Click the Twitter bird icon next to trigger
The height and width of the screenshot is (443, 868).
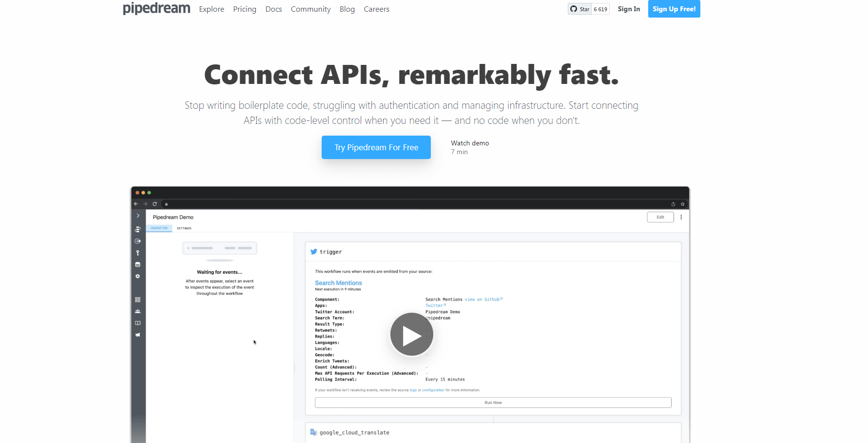314,251
